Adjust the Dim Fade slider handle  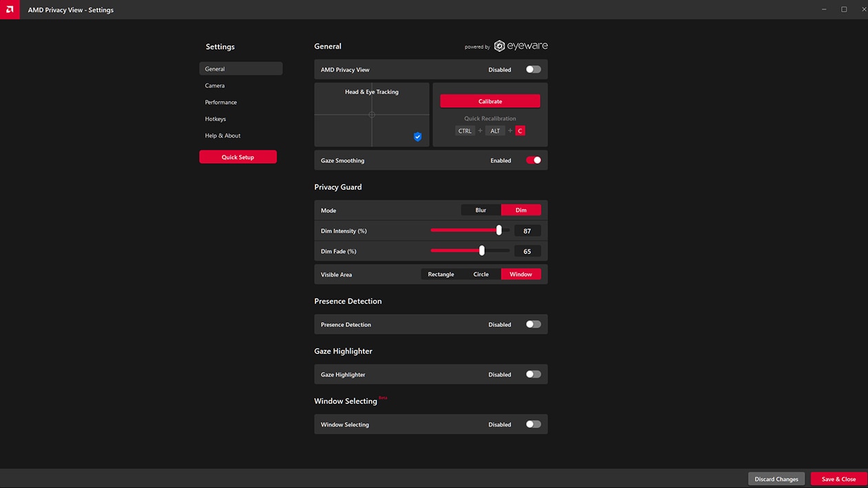(x=482, y=251)
